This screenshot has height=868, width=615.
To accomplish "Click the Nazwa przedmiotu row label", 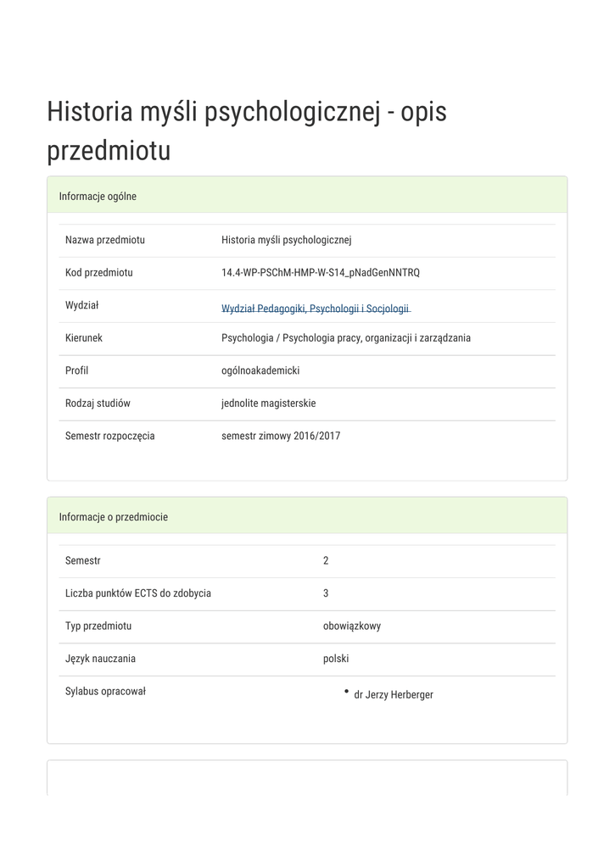I will tap(105, 240).
